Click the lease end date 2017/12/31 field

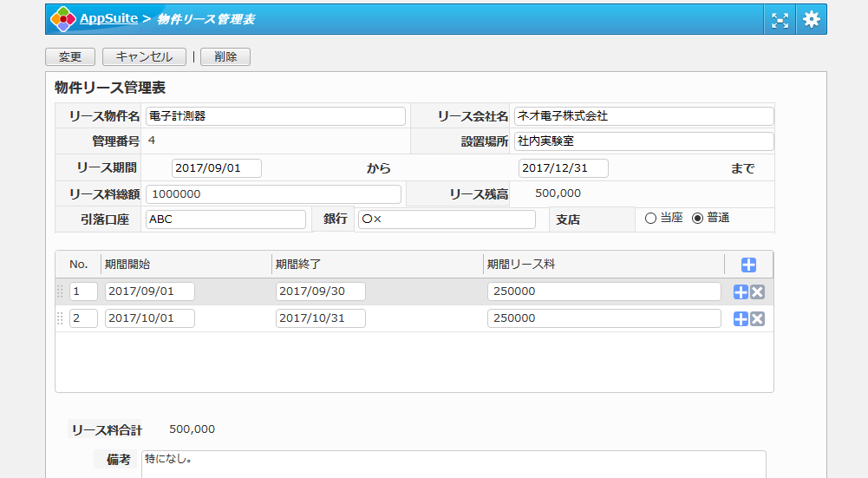[x=563, y=168]
